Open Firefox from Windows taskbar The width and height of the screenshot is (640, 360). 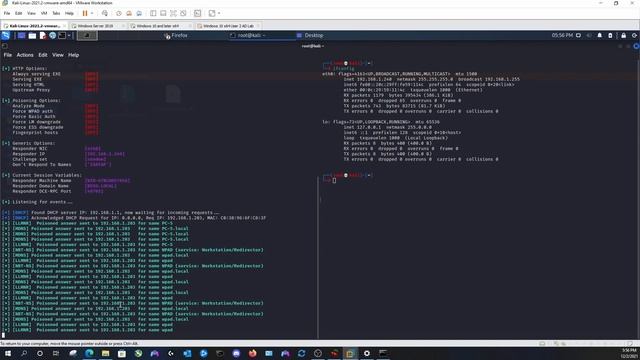(x=253, y=353)
